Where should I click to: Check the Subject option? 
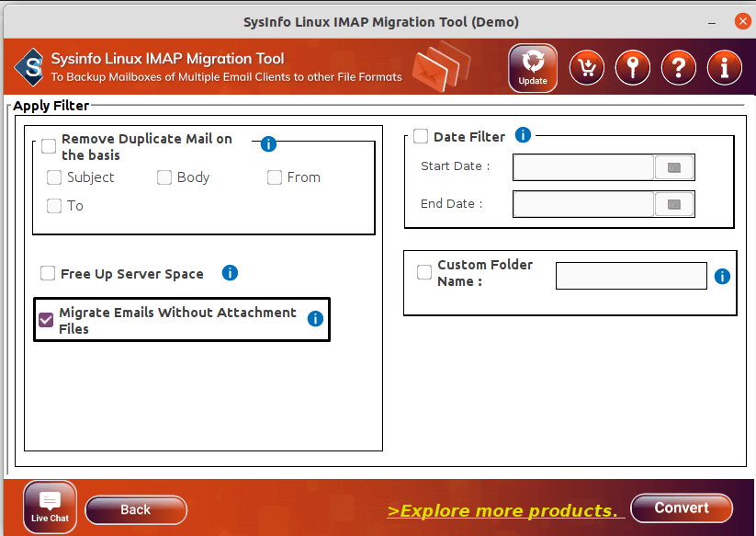click(x=54, y=177)
